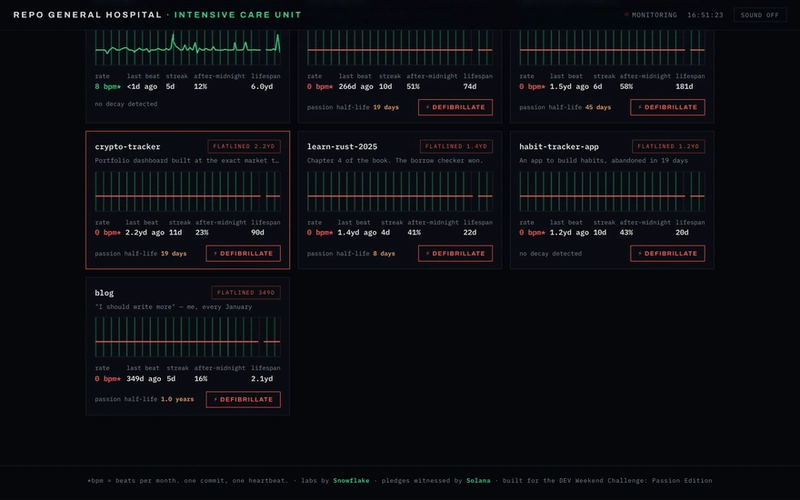Click blog's 16% after-midnight value
800x500 pixels.
(201, 379)
